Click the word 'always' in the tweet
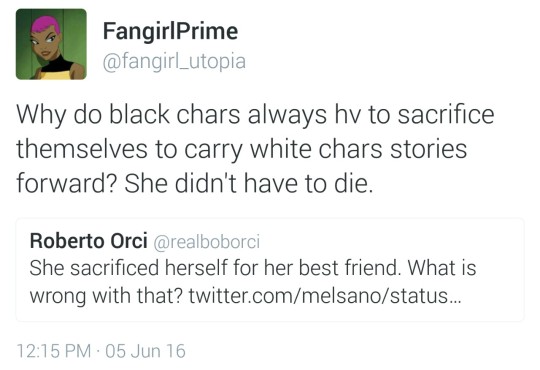The width and height of the screenshot is (540, 370). 287,115
